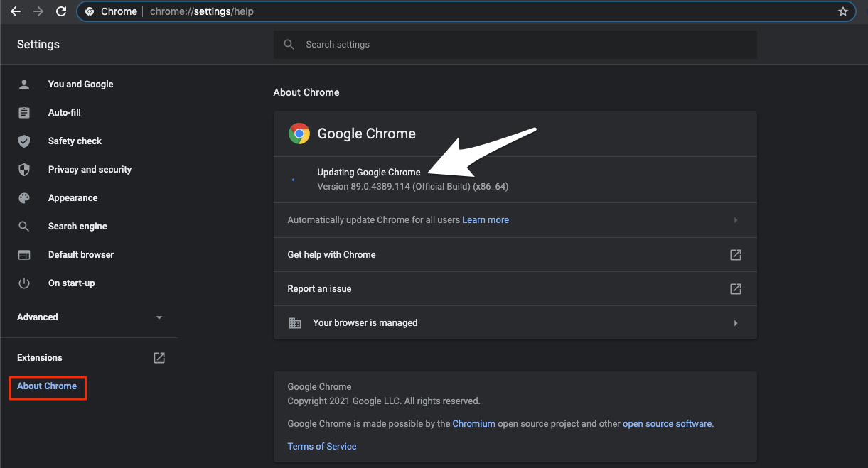Click Get help with Chrome
This screenshot has width=868, height=468.
tap(515, 255)
